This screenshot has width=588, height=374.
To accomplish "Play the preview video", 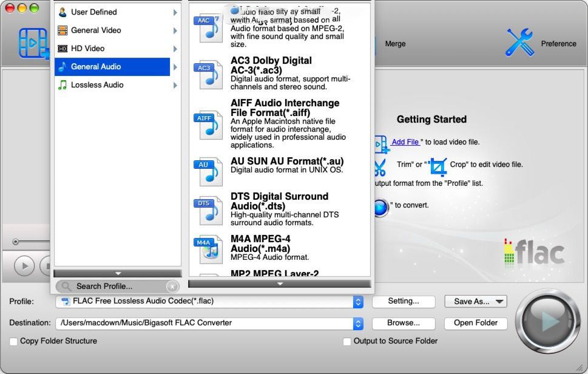I will tap(25, 266).
